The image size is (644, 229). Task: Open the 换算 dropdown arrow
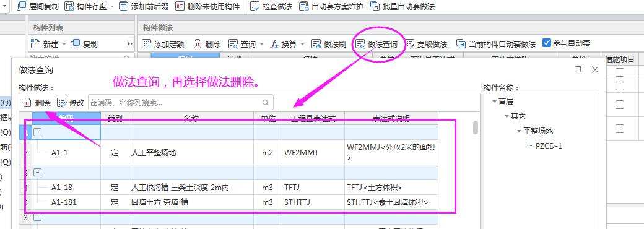(303, 44)
